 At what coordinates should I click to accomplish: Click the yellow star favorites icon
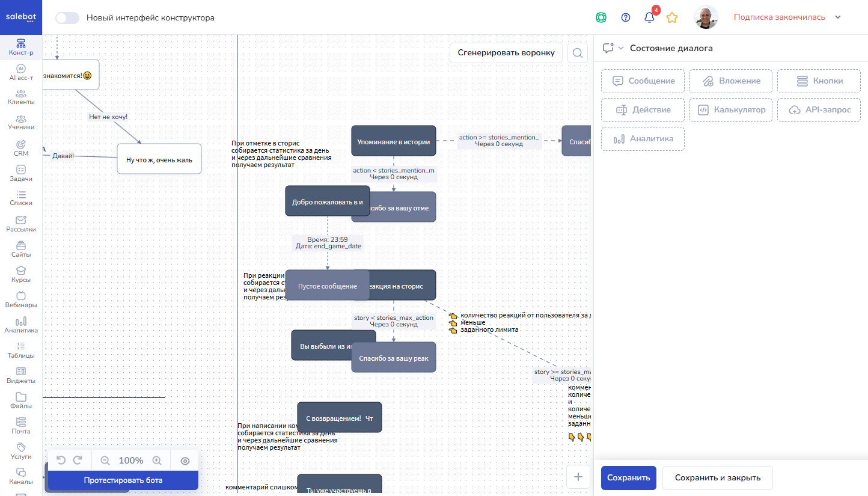tap(672, 17)
